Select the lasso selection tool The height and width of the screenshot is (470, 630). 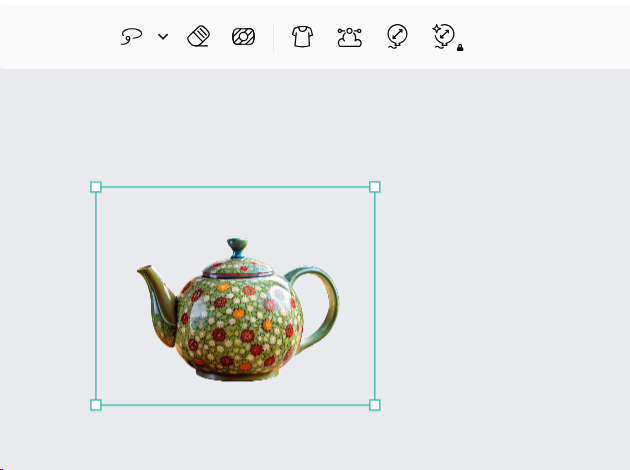pyautogui.click(x=132, y=36)
